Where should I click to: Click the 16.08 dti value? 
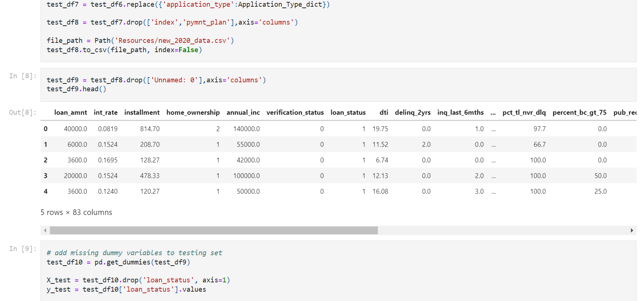click(380, 191)
